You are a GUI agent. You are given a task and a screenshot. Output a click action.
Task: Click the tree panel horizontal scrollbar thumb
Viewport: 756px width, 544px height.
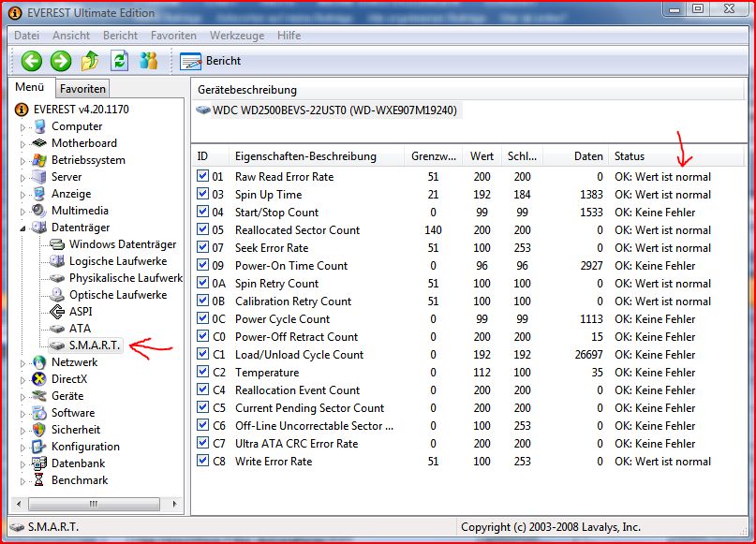coord(94,504)
